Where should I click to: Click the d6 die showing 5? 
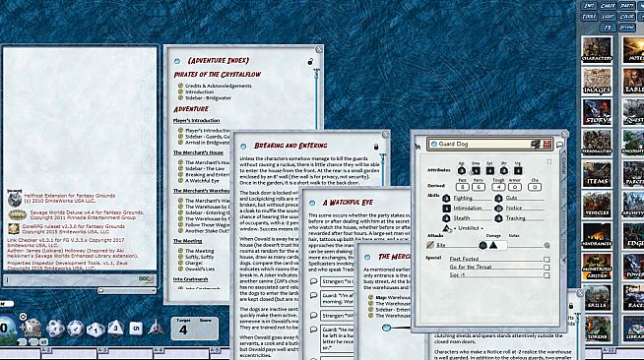(x=136, y=329)
